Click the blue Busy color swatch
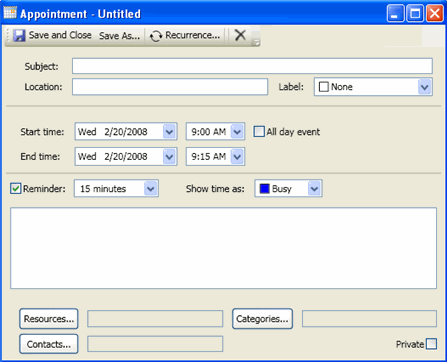 coord(264,189)
